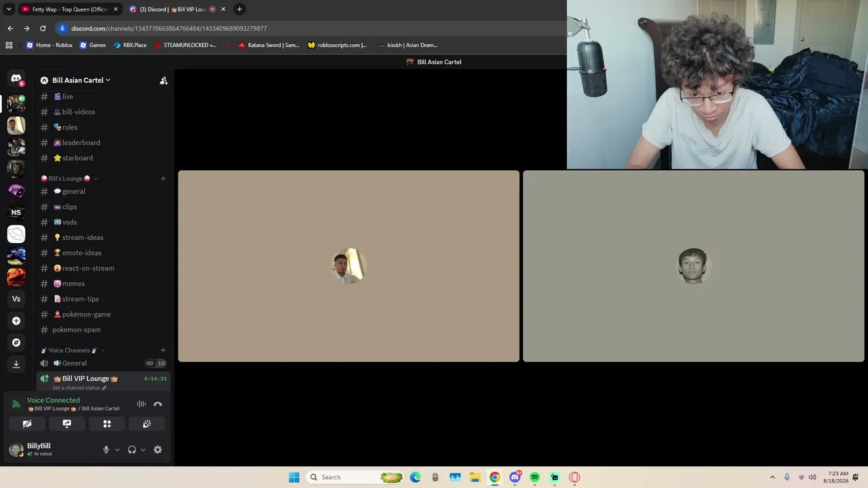This screenshot has width=868, height=488.
Task: Open voice connection details signal icon
Action: point(16,404)
